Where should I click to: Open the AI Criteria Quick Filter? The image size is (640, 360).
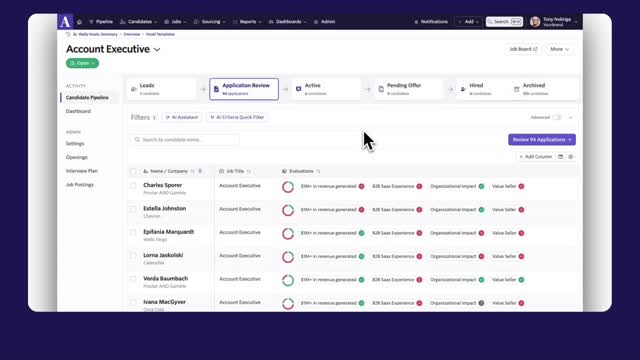pos(237,117)
